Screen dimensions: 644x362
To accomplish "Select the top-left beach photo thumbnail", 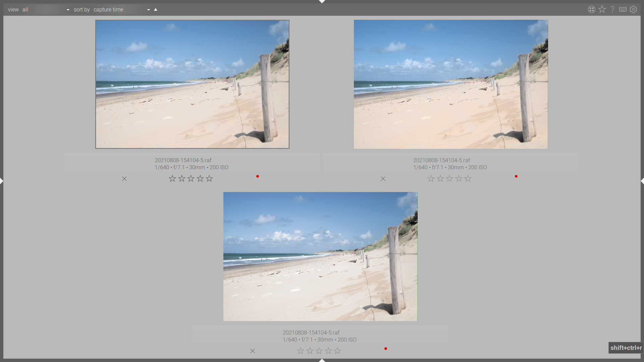I will [192, 84].
